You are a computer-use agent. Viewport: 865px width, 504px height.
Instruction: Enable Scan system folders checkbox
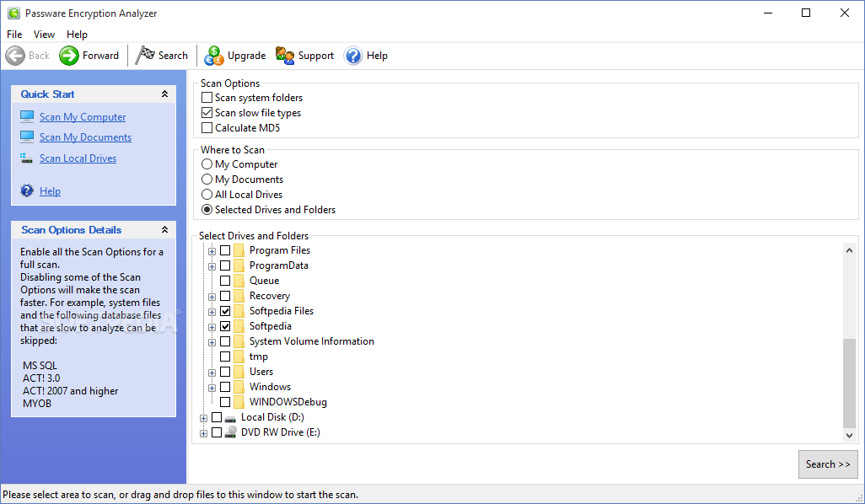click(x=207, y=98)
